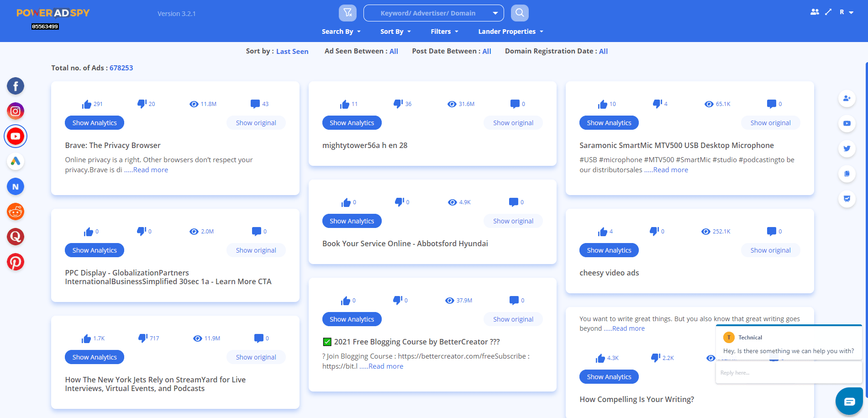868x418 pixels.
Task: Show original for Saramonic SmartMic ad
Action: tap(770, 123)
